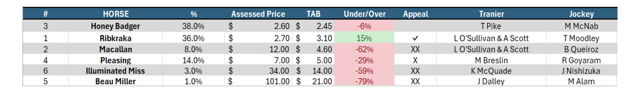Click jockey cell T Moodley

[x=582, y=38]
